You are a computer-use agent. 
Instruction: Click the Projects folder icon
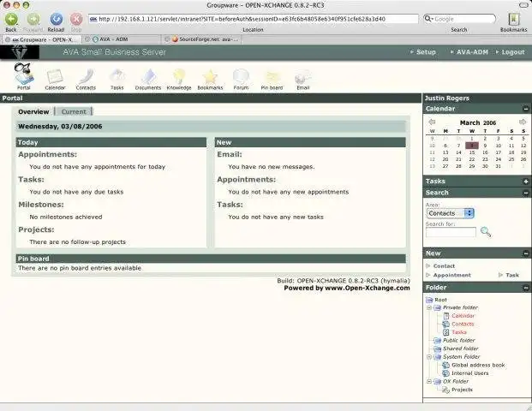coord(445,390)
